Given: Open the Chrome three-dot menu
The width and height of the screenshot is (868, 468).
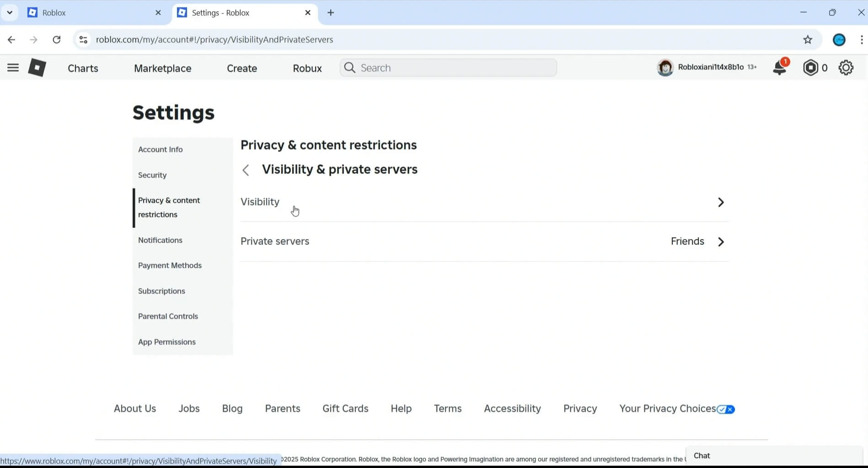Looking at the screenshot, I should (x=862, y=40).
